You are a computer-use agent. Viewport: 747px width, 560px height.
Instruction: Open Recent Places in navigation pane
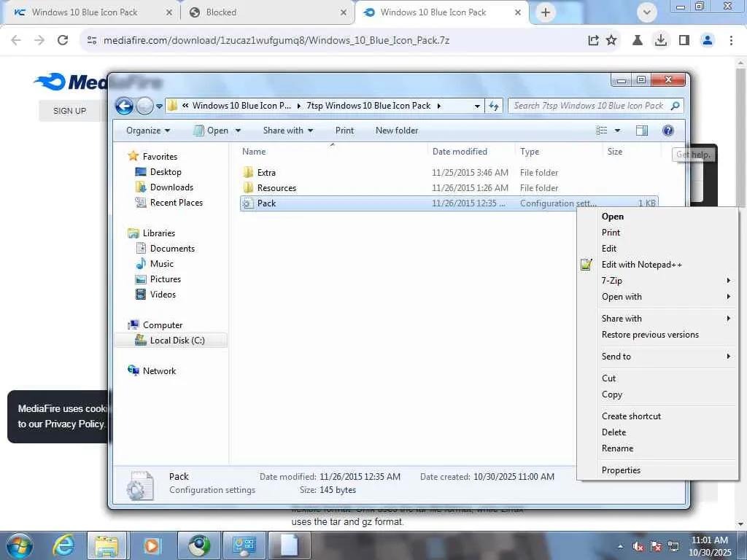tap(177, 203)
